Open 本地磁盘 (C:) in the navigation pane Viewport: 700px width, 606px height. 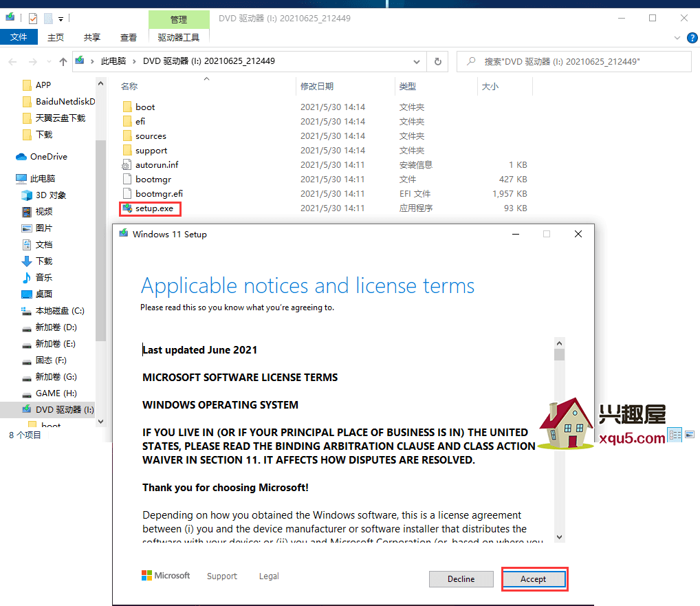[x=53, y=311]
